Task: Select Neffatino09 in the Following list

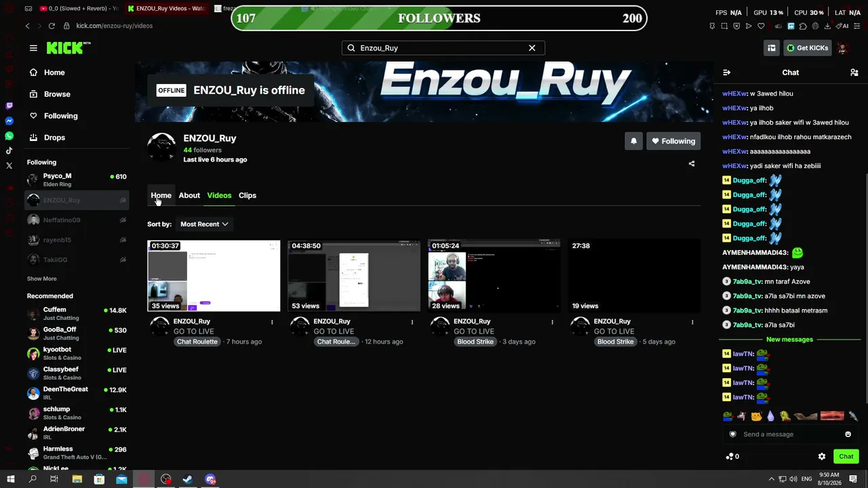Action: pos(77,220)
